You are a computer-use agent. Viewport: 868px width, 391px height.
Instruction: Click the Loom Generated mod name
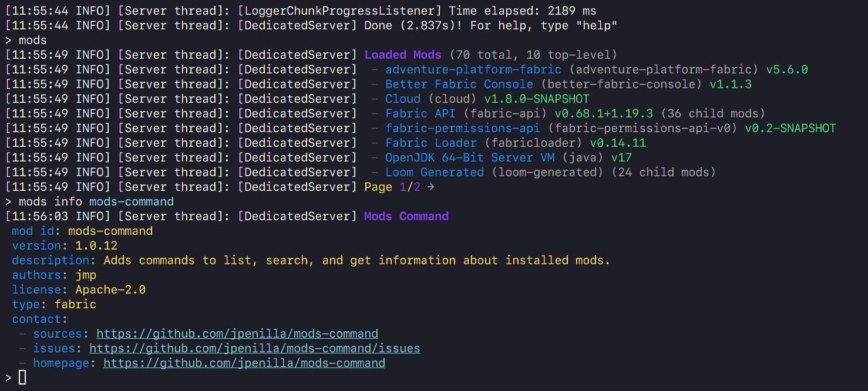coord(434,173)
